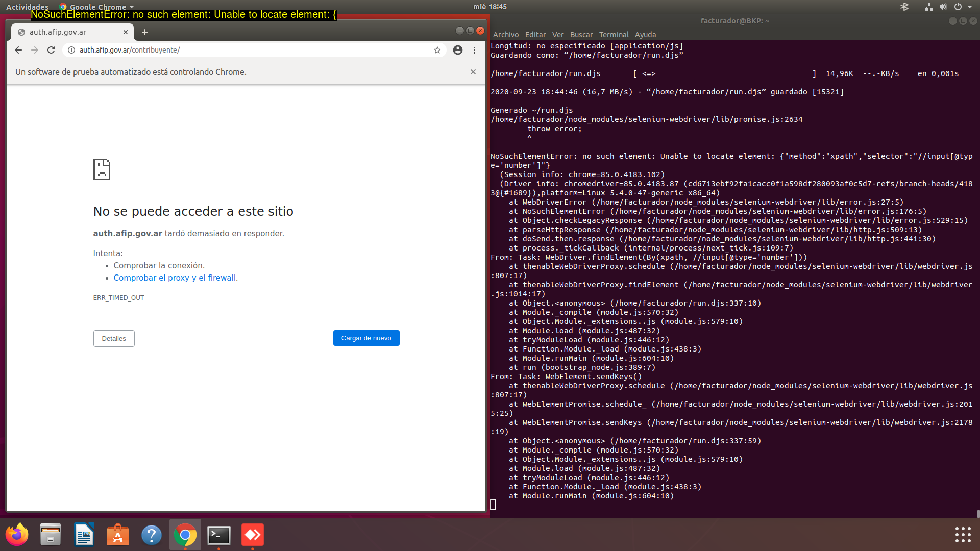
Task: View site information icon in address bar
Action: click(x=71, y=50)
